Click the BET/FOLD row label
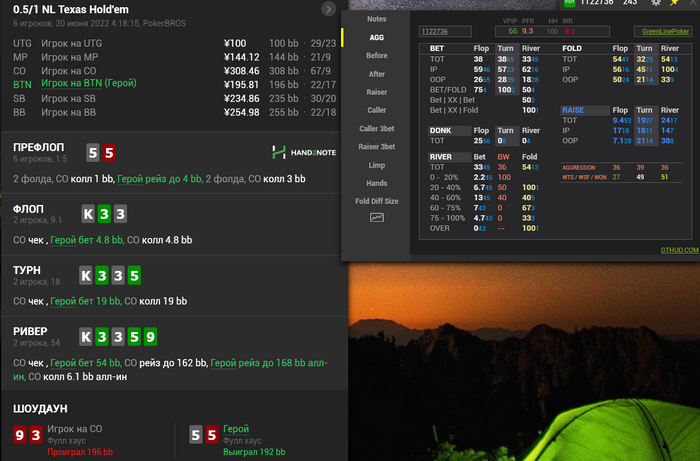The image size is (700, 461). [448, 90]
